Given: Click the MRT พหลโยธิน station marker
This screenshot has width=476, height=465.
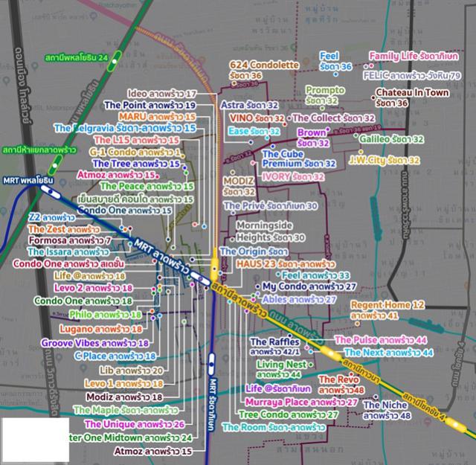Looking at the screenshot, I should (x=51, y=192).
